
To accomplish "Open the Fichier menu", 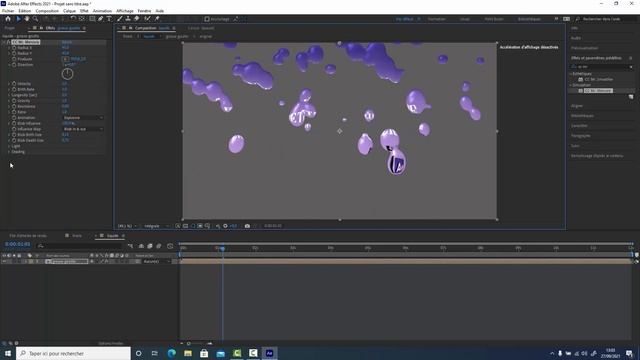I will pos(8,11).
